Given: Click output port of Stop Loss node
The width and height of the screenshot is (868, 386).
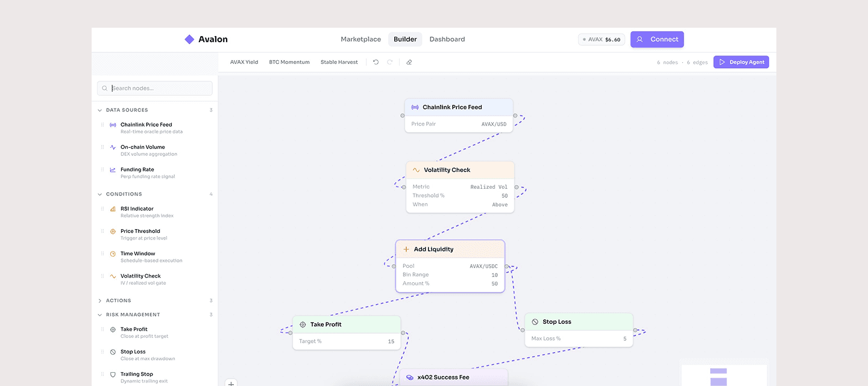Looking at the screenshot, I should click(635, 330).
